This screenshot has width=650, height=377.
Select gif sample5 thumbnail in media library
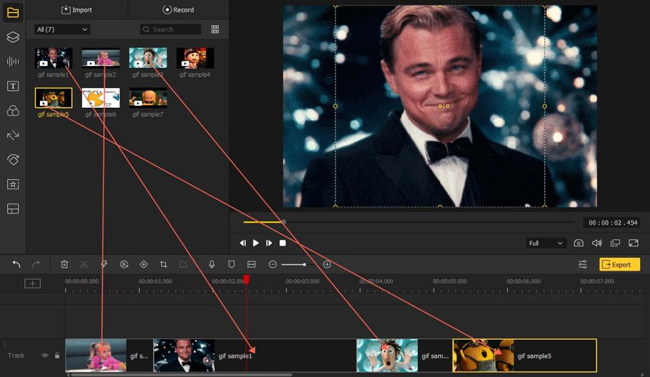[53, 97]
